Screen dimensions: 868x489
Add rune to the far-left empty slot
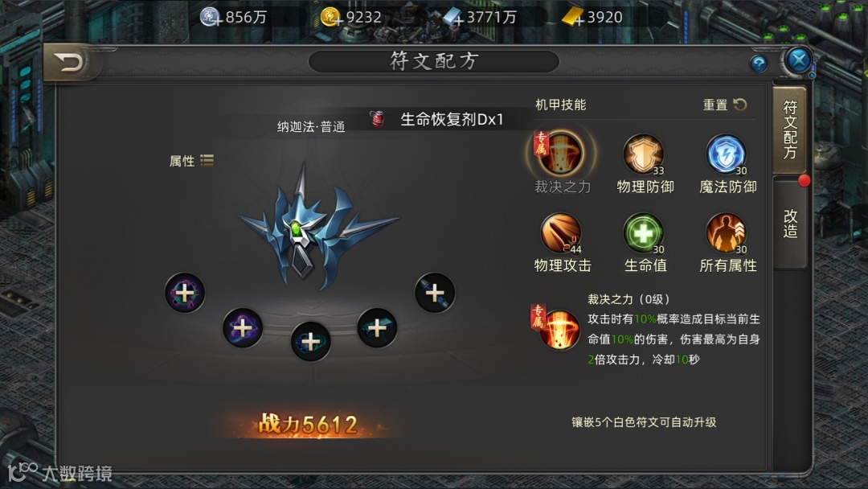coord(185,293)
